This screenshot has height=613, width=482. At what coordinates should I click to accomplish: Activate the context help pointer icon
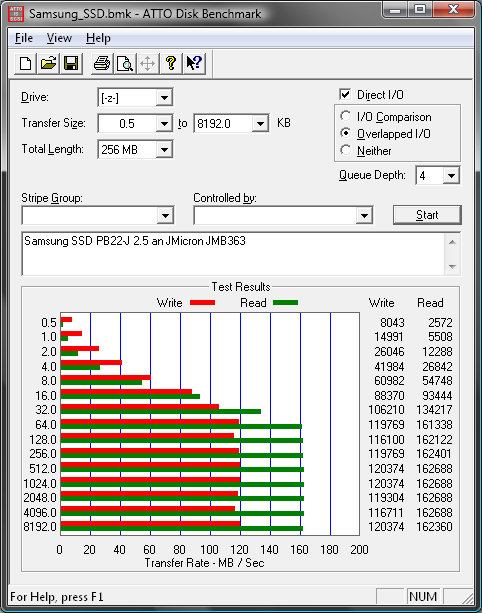click(x=194, y=63)
